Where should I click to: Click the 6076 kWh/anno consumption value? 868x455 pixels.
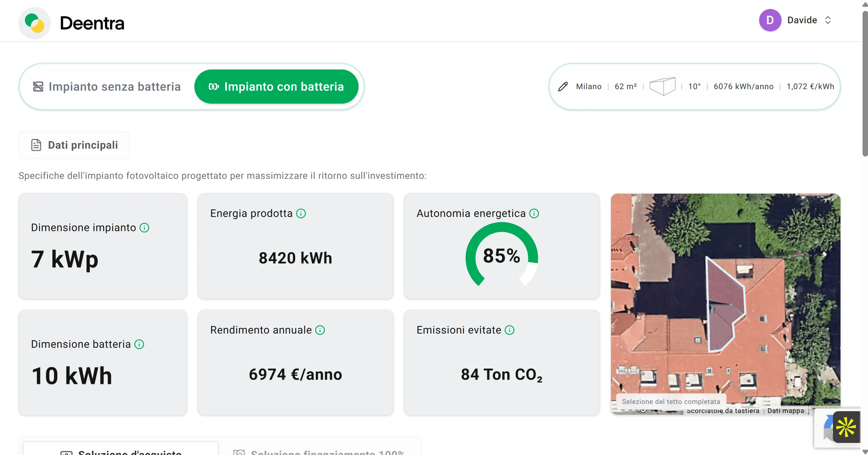click(x=744, y=86)
